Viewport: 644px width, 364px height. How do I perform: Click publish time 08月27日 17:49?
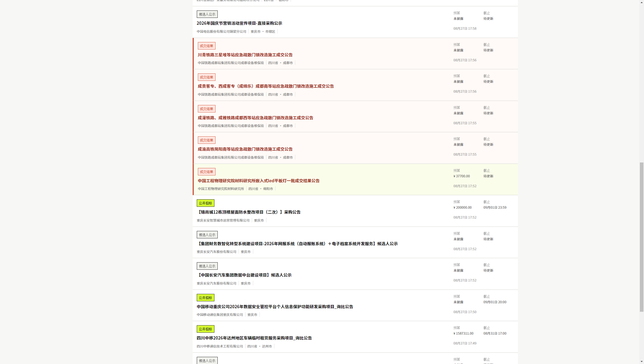click(x=465, y=343)
